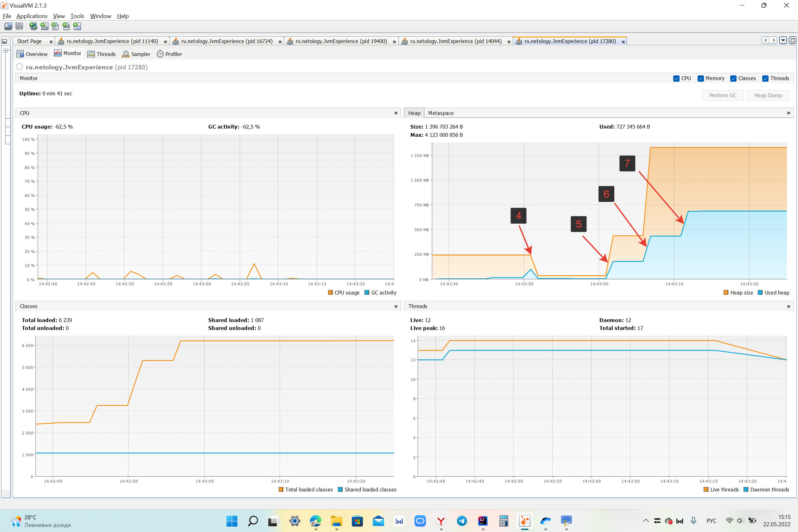
Task: Click the Heap Dump button
Action: pos(768,95)
